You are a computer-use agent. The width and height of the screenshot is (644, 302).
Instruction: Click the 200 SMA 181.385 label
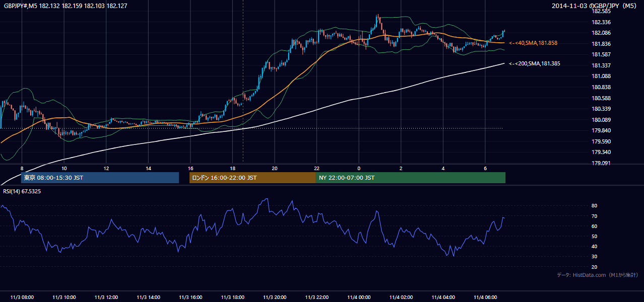(x=535, y=64)
